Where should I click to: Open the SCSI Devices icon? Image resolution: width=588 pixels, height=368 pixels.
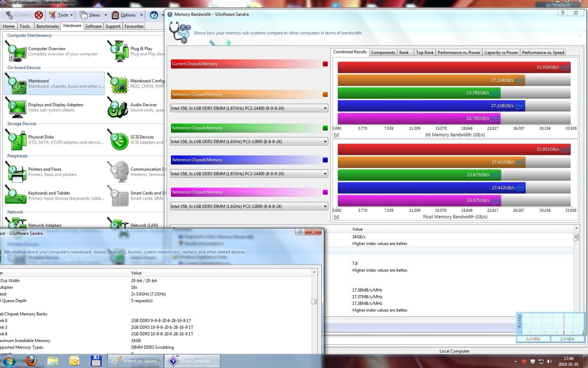118,139
